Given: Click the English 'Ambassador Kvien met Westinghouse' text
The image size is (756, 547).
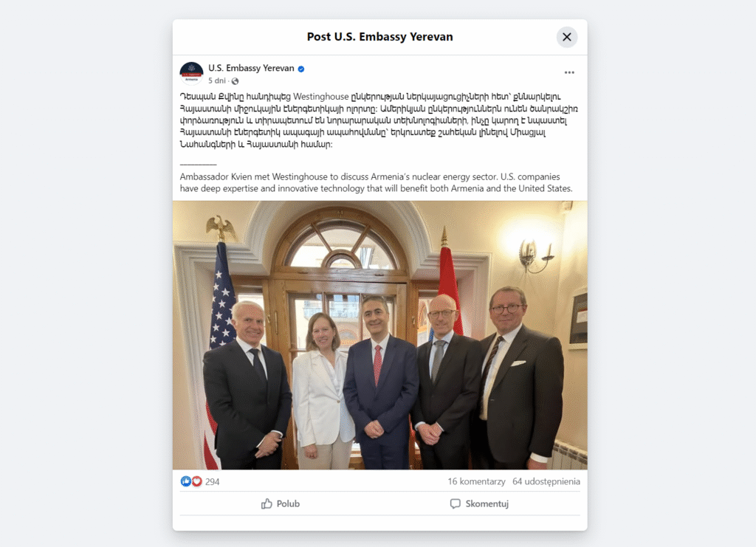Looking at the screenshot, I should (376, 182).
